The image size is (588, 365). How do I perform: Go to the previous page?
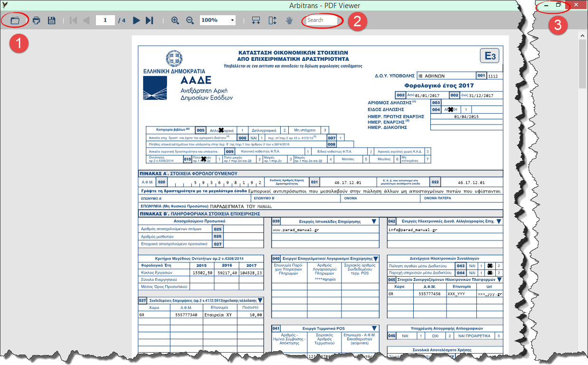(86, 20)
